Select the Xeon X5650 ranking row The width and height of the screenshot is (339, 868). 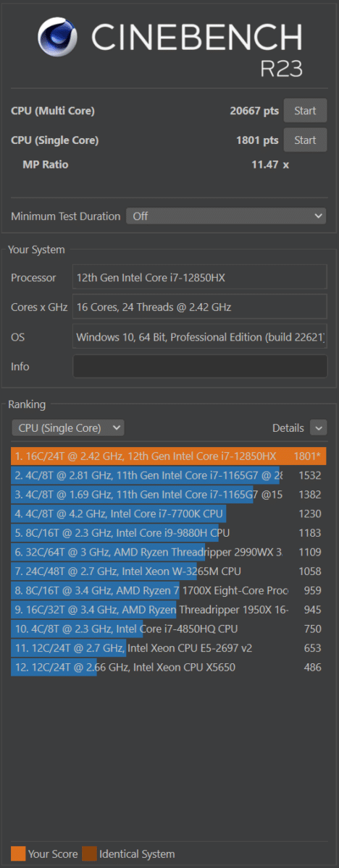[169, 667]
